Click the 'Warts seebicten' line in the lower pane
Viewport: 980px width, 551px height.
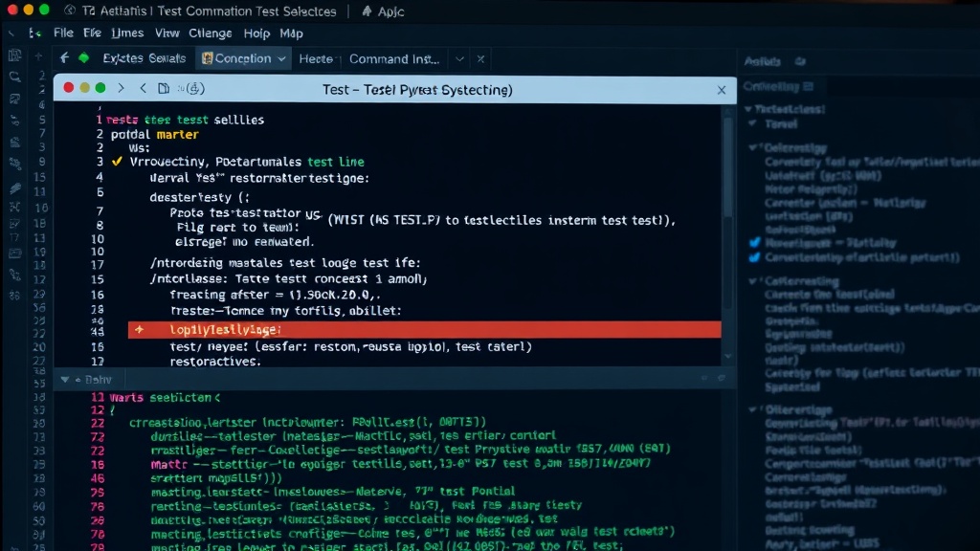tap(165, 397)
